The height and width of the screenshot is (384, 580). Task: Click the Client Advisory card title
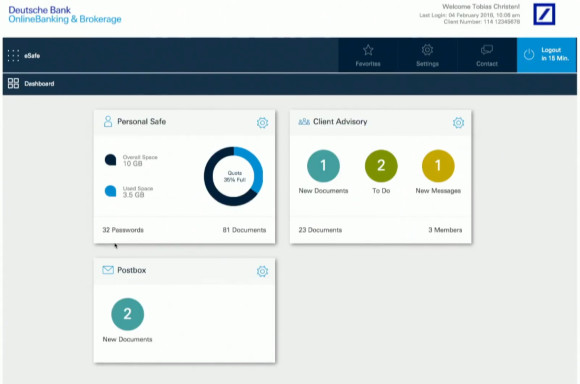pos(340,121)
